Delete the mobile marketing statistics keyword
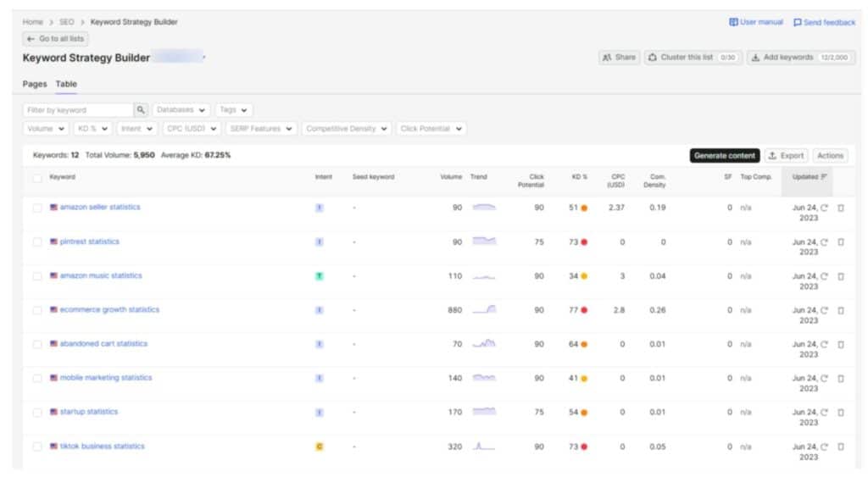The height and width of the screenshot is (477, 868). click(841, 379)
